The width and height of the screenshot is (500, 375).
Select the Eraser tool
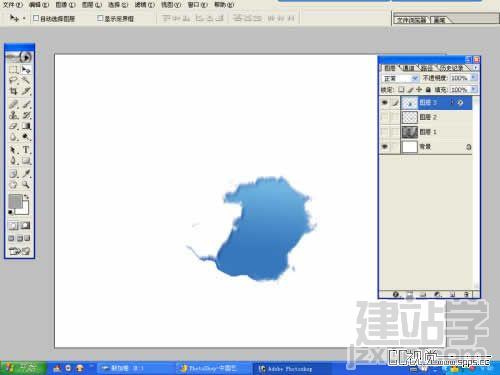(x=13, y=126)
